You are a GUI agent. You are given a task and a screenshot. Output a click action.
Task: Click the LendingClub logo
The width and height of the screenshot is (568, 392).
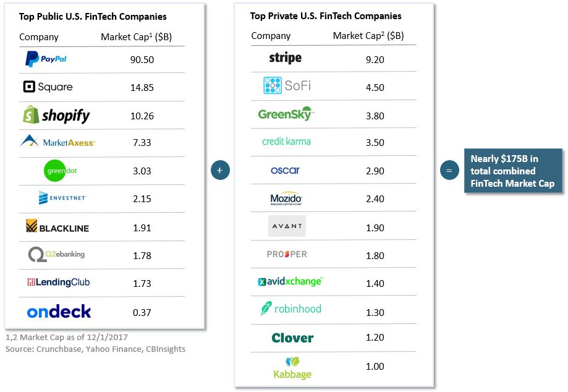click(x=58, y=282)
